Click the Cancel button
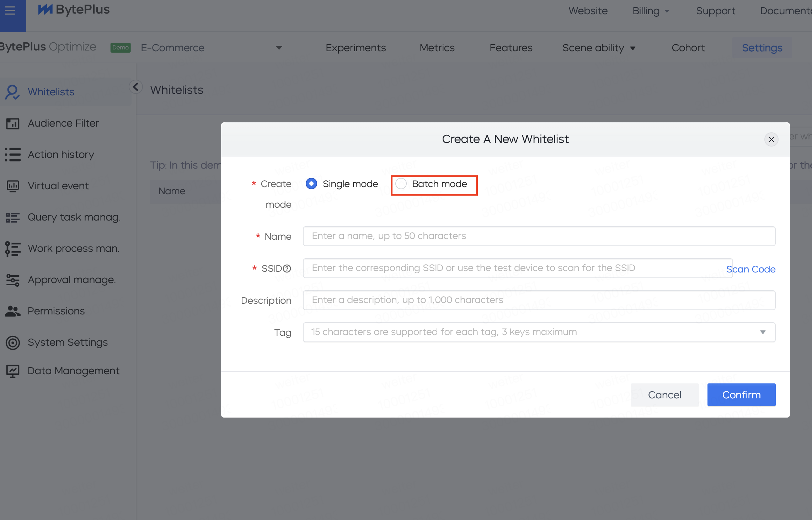This screenshot has width=812, height=520. coord(664,395)
